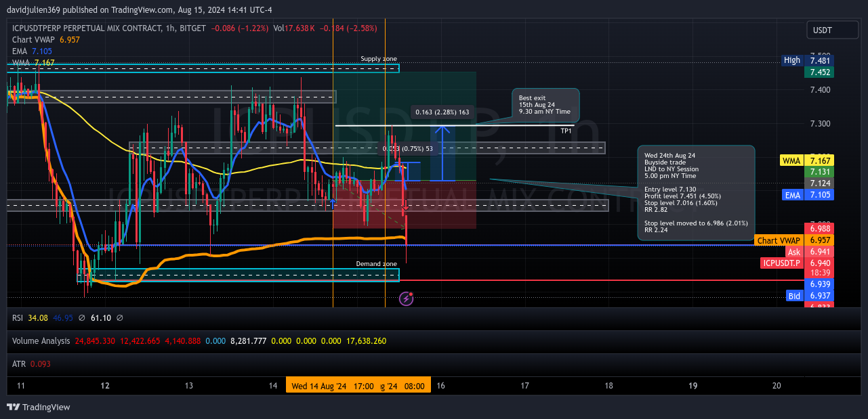Click the WMA price scale label

coord(791,161)
